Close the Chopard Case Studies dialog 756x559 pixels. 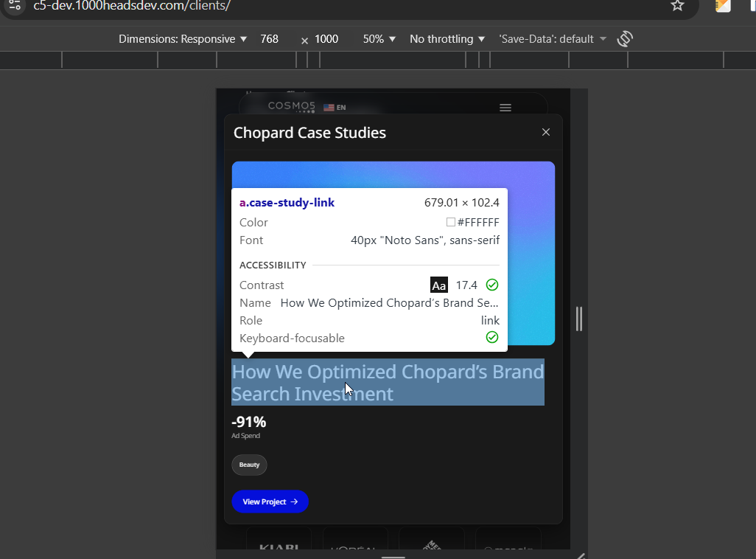click(546, 132)
